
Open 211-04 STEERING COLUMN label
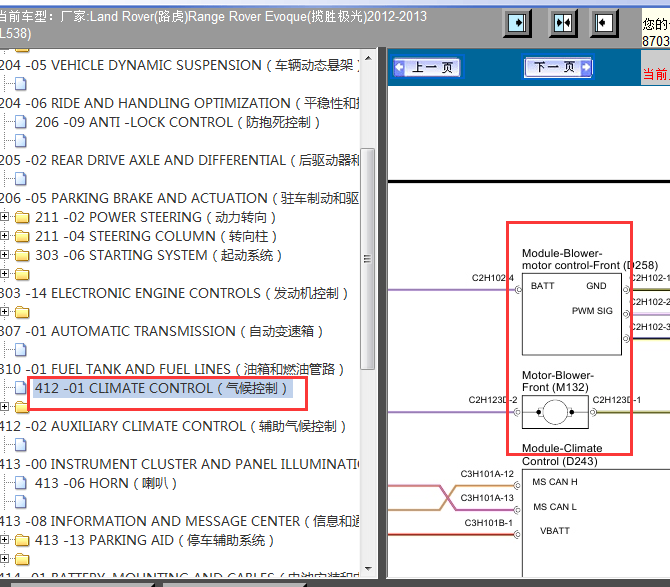[x=156, y=236]
